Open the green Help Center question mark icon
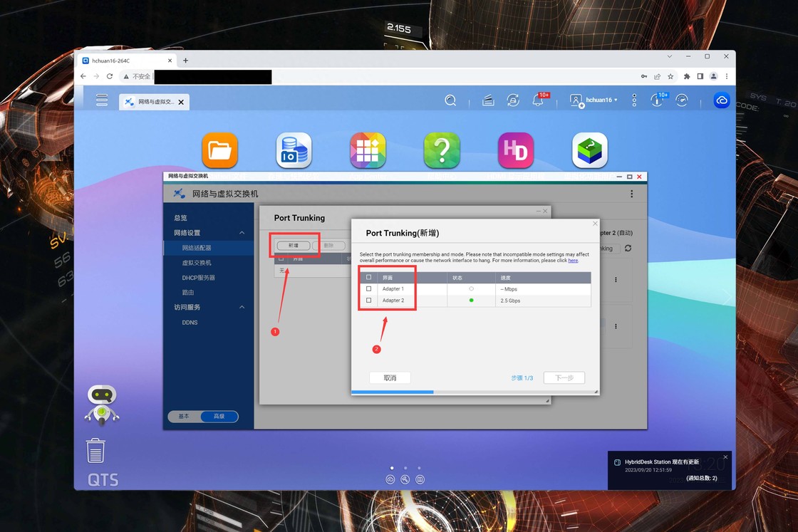Screen dimensions: 798x532 [x=442, y=150]
